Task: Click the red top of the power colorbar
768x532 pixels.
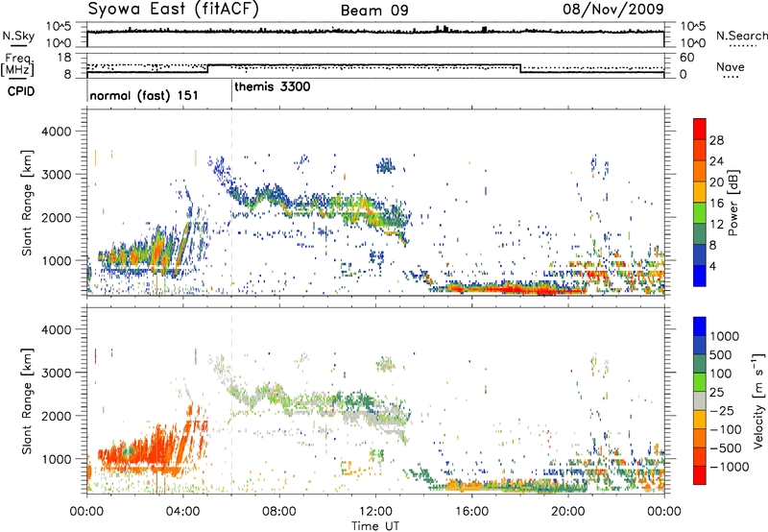Action: pyautogui.click(x=700, y=129)
